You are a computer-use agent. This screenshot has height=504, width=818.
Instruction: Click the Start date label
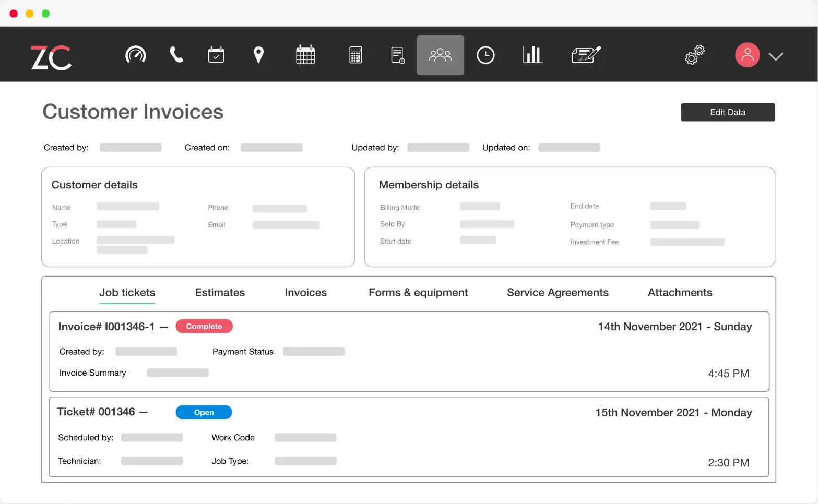point(396,241)
